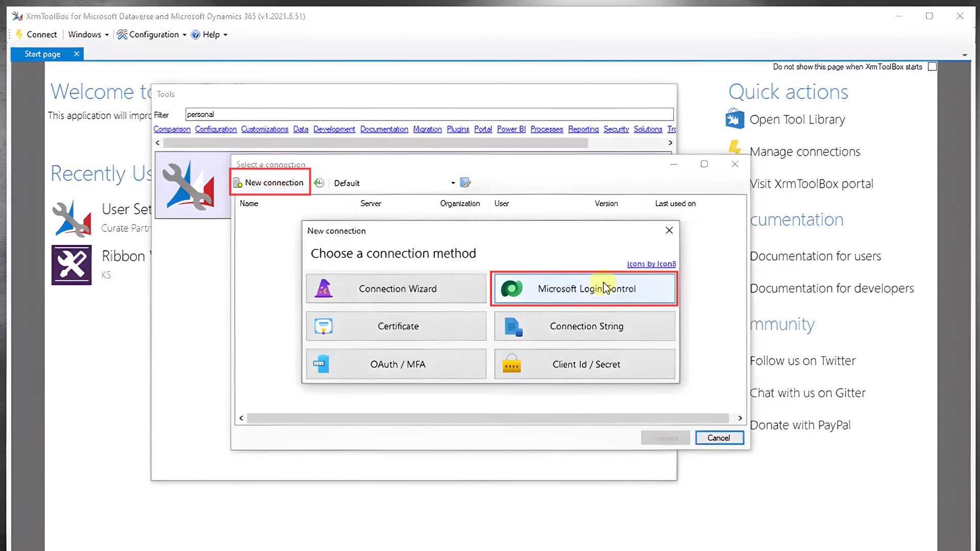Check Do not show this page when XrmToolBox starts
Image resolution: width=980 pixels, height=551 pixels.
[x=932, y=67]
